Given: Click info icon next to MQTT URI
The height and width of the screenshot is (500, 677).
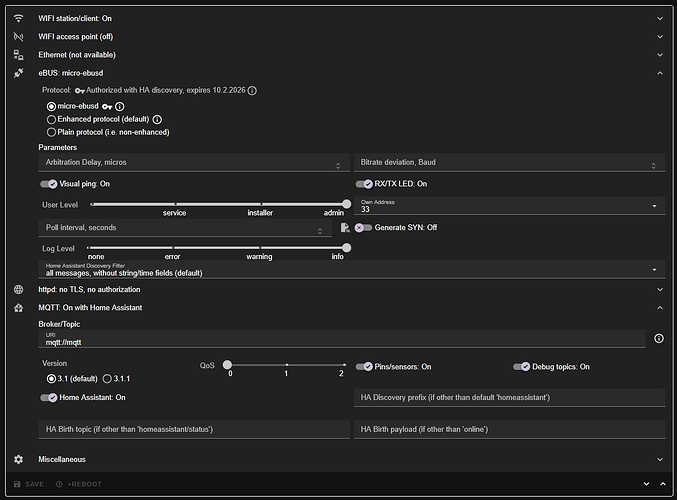Looking at the screenshot, I should pyautogui.click(x=658, y=339).
